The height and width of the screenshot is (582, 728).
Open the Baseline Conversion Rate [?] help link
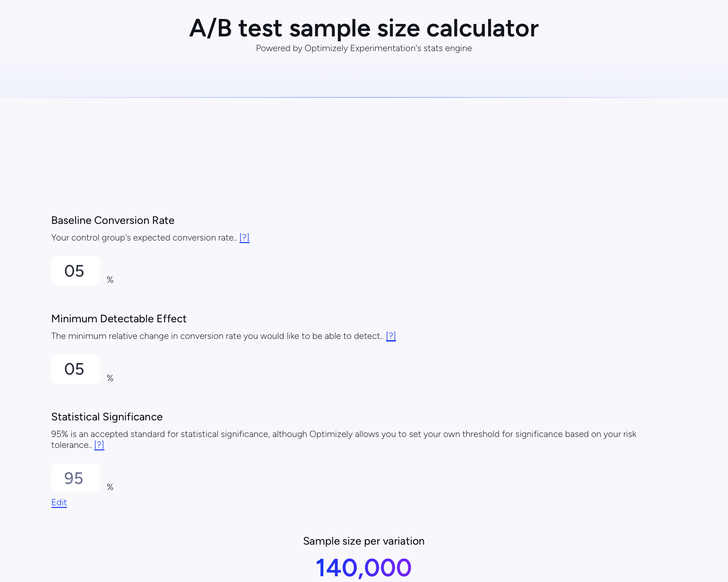point(245,237)
